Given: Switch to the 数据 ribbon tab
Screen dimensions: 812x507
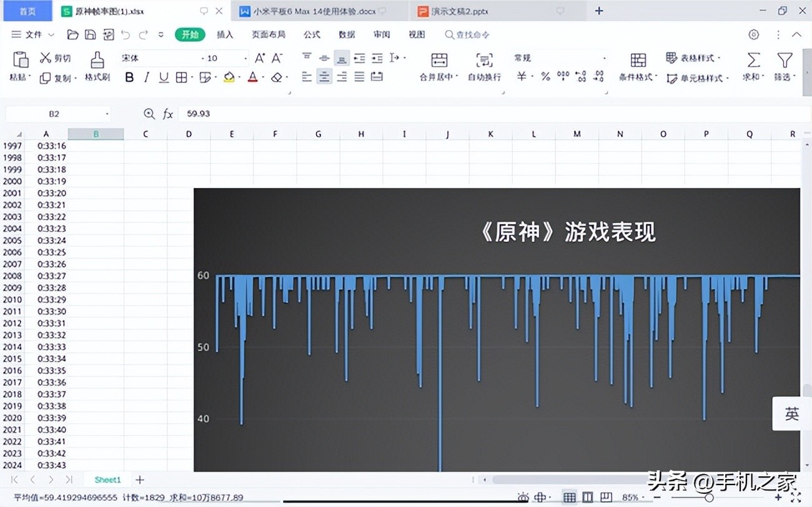Looking at the screenshot, I should pos(347,34).
